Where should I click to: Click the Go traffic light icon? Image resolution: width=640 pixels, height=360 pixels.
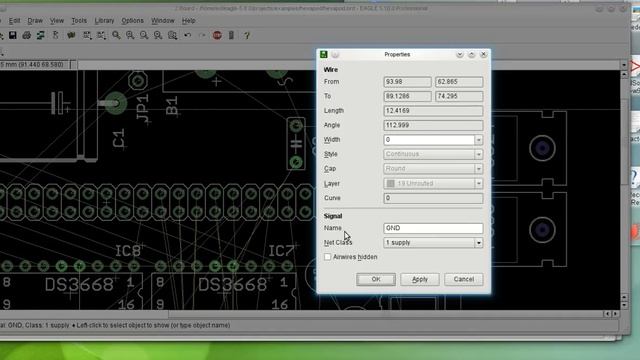231,36
